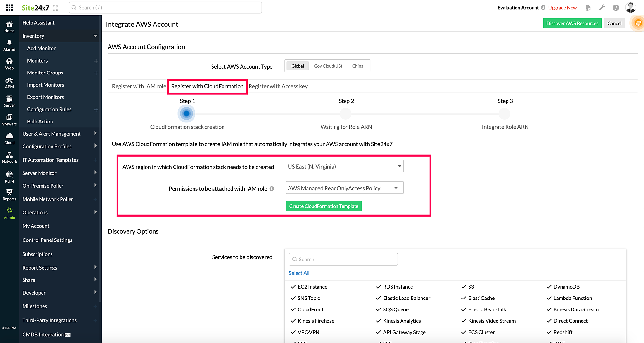Click the Step 2 progress marker
Screen dimensions: 644x343
pos(346,113)
